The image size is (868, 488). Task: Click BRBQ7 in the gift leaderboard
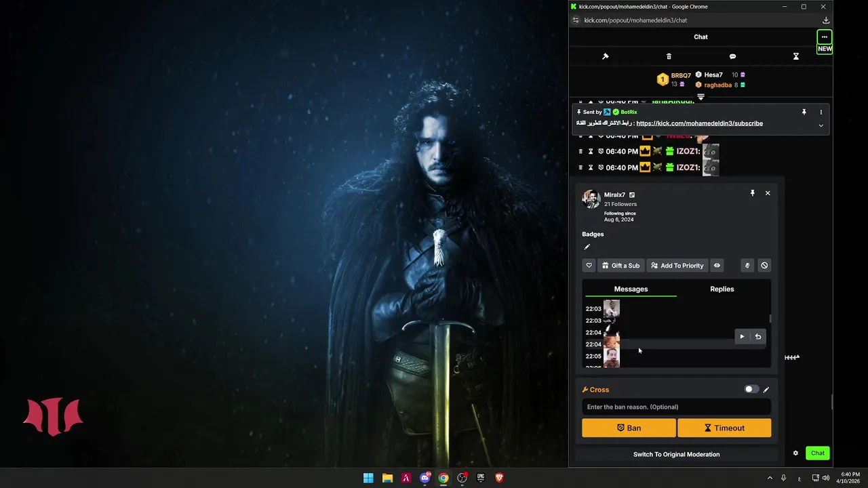[x=681, y=76]
